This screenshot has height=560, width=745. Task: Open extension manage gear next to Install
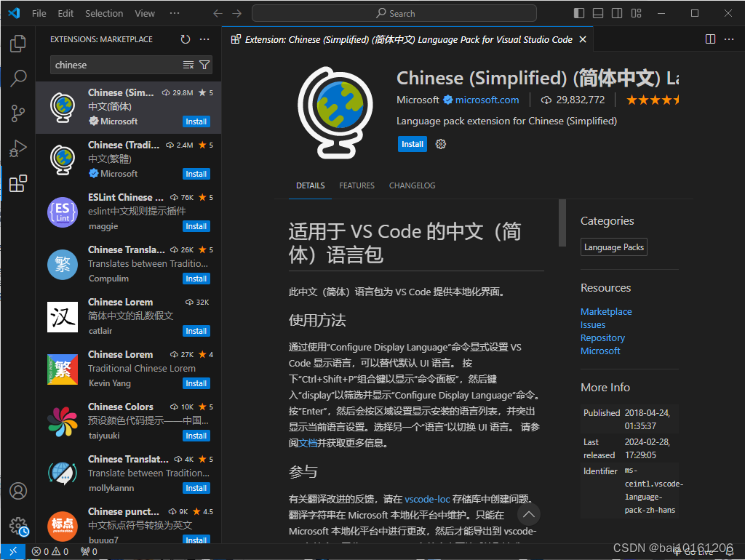click(441, 144)
